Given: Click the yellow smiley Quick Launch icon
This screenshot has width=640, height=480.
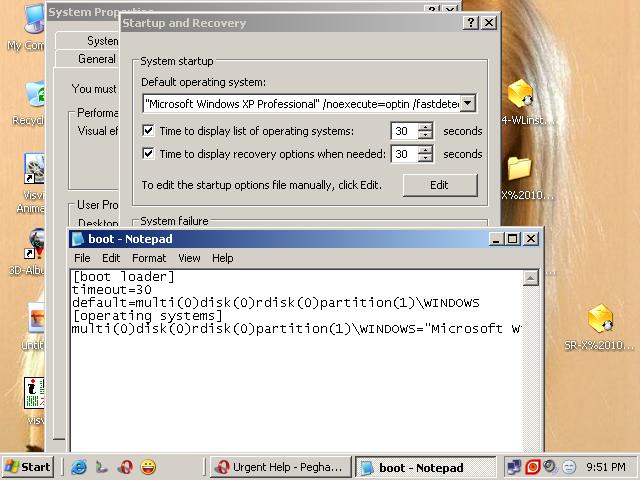Looking at the screenshot, I should click(149, 467).
